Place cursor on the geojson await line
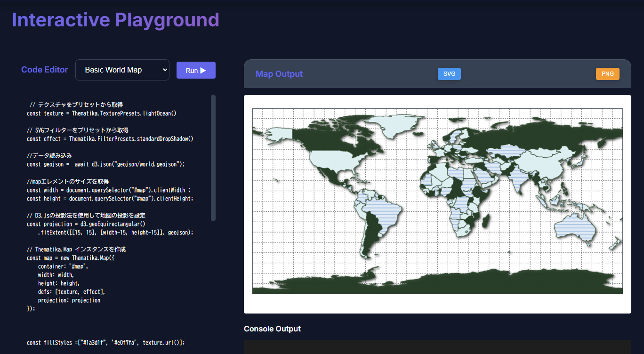The width and height of the screenshot is (644, 354). (106, 164)
